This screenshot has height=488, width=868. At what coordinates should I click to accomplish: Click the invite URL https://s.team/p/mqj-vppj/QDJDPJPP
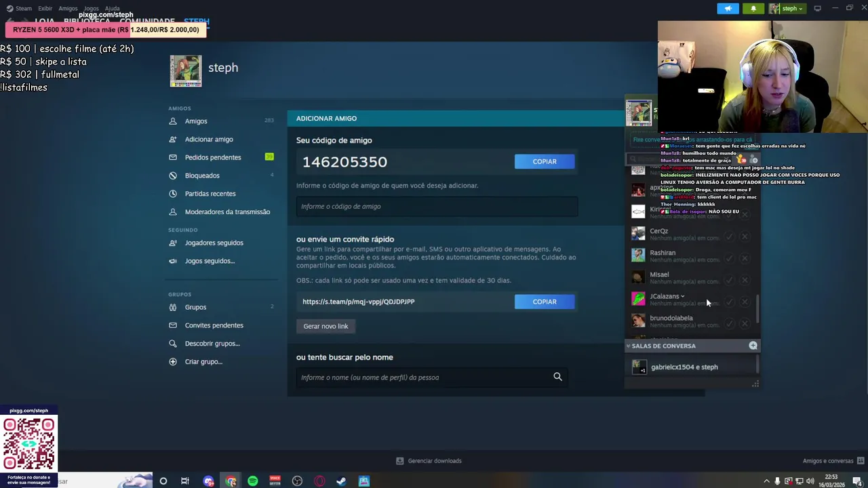pos(358,302)
